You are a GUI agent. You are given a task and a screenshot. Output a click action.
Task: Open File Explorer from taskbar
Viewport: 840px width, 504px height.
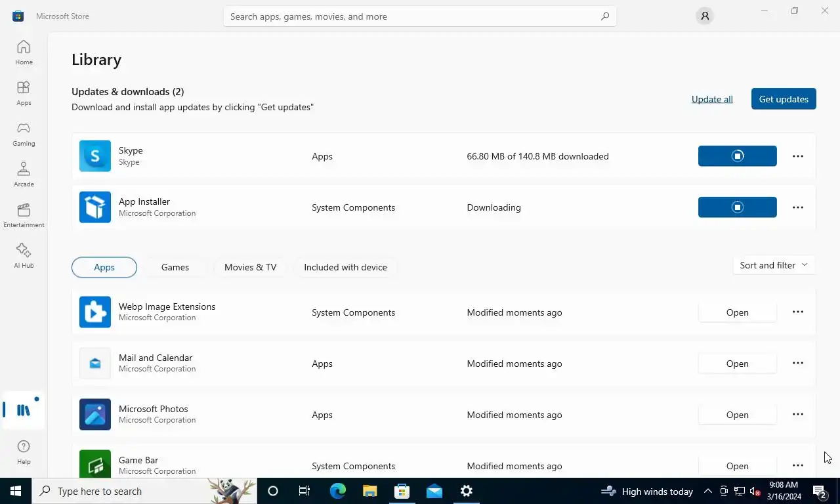pos(369,491)
